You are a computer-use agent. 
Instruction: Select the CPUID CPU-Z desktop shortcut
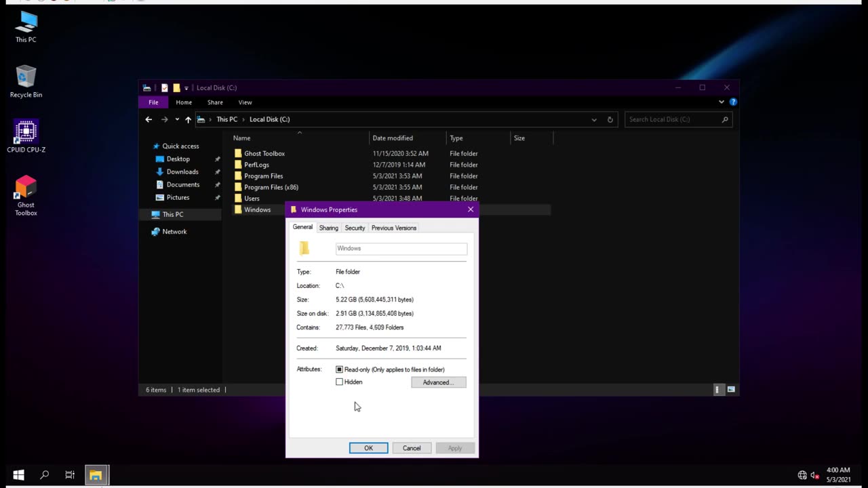(26, 136)
